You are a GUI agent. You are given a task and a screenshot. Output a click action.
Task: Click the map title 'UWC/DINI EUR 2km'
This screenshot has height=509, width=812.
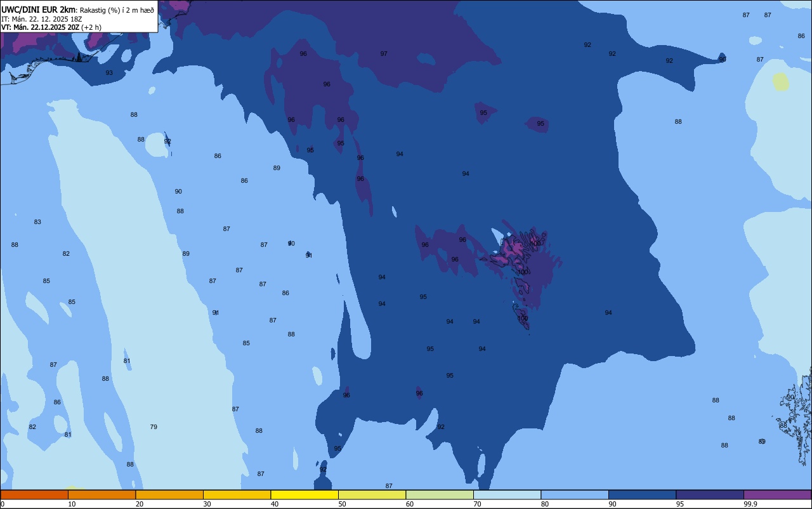pos(38,10)
